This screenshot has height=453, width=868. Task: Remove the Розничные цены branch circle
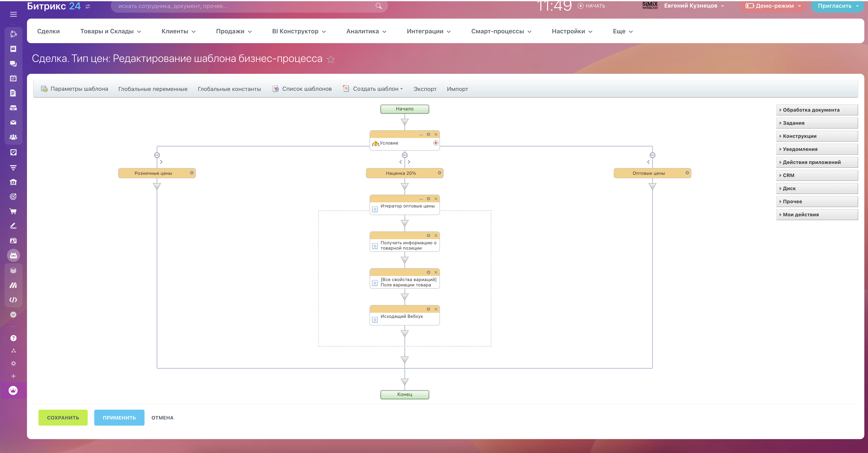157,155
